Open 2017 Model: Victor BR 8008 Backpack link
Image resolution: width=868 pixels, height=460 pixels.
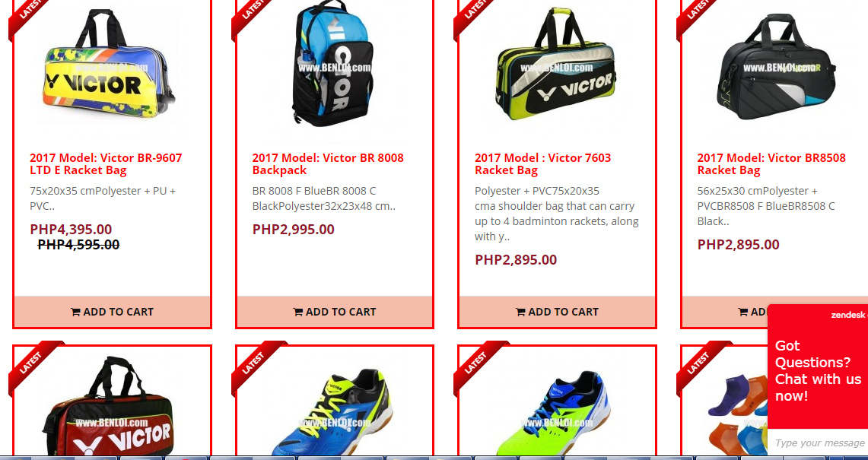pyautogui.click(x=328, y=163)
